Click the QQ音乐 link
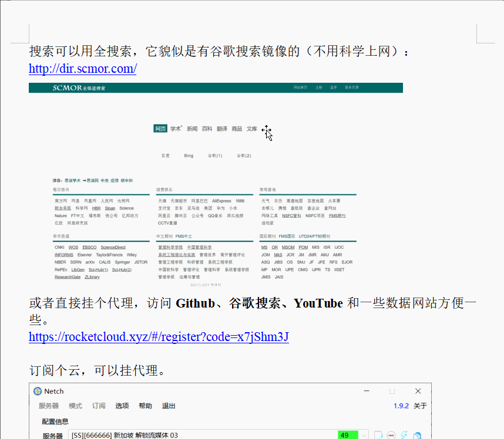Image resolution: width=504 pixels, height=439 pixels. pyautogui.click(x=215, y=216)
